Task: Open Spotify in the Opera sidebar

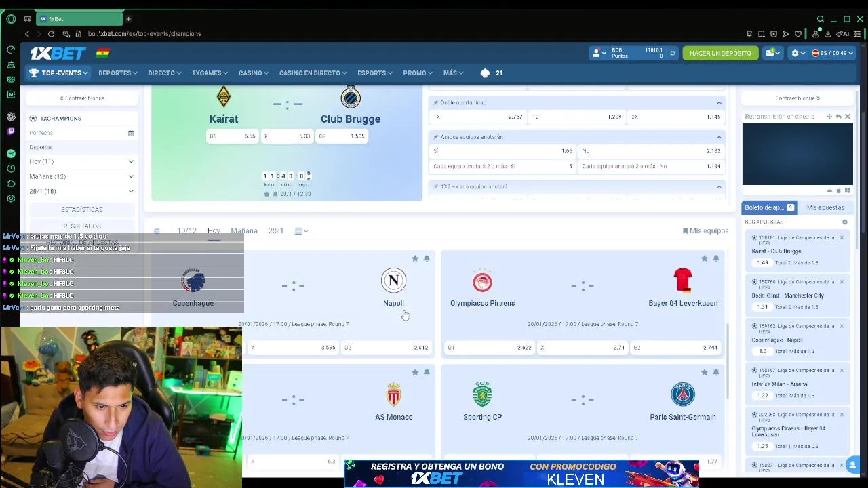Action: click(11, 154)
